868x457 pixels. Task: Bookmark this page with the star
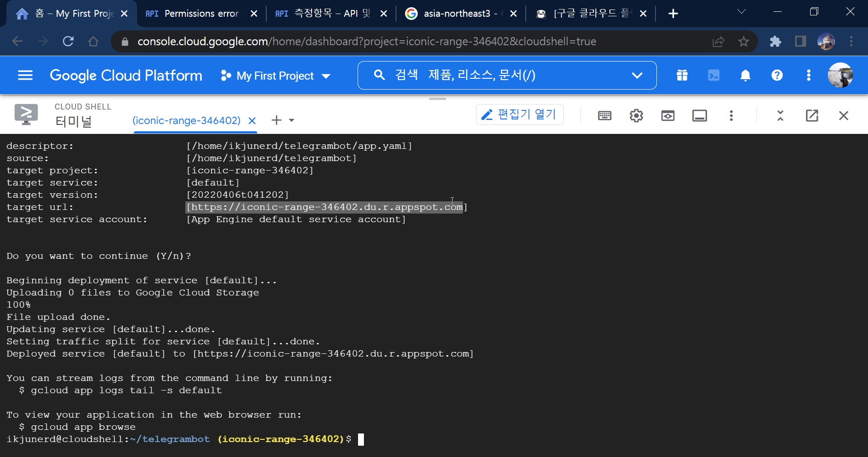[744, 42]
